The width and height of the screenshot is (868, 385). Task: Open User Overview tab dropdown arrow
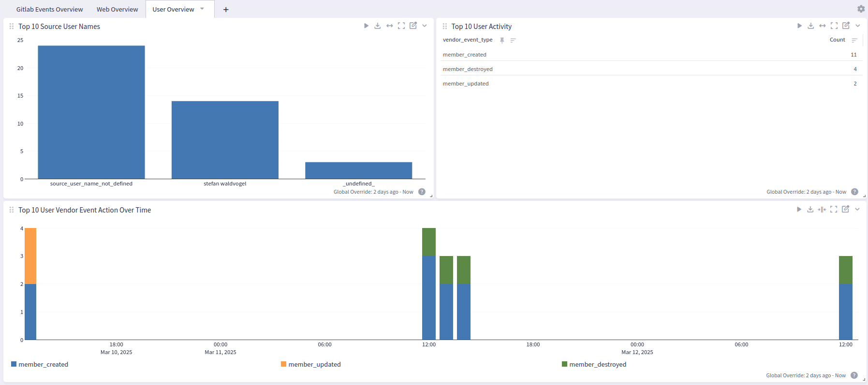(x=202, y=9)
